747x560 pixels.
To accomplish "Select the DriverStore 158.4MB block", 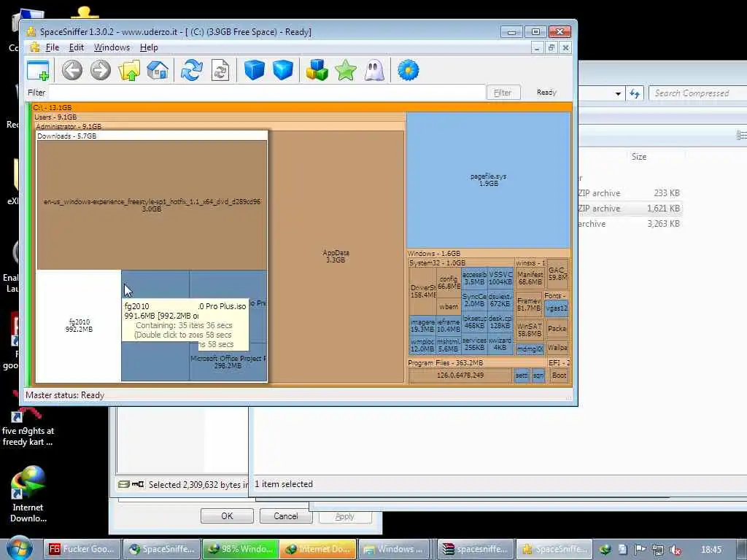I will (422, 291).
